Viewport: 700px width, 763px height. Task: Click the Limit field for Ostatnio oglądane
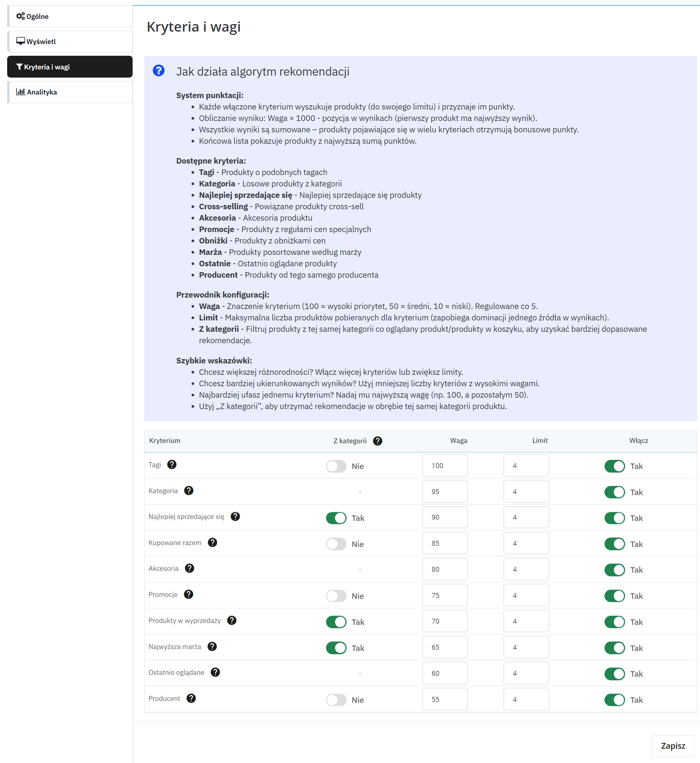click(x=526, y=673)
